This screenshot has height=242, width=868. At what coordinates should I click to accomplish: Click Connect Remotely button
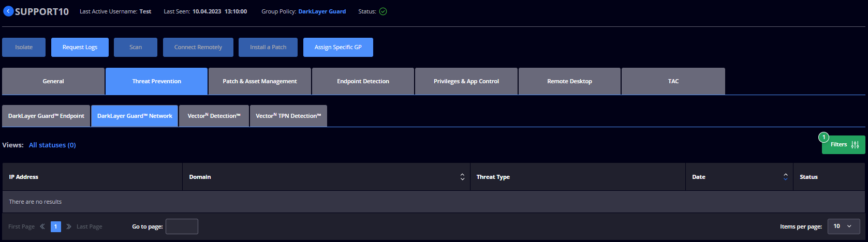pos(198,47)
